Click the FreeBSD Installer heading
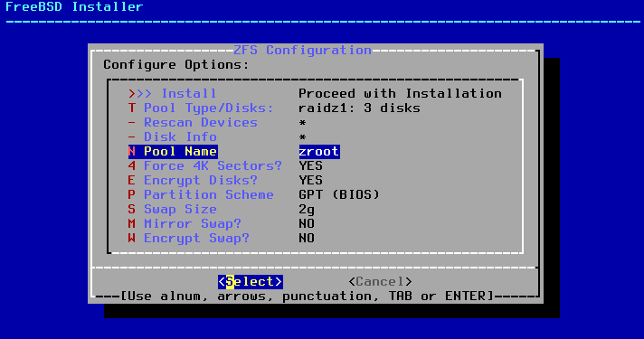This screenshot has height=339, width=644. coord(74,6)
